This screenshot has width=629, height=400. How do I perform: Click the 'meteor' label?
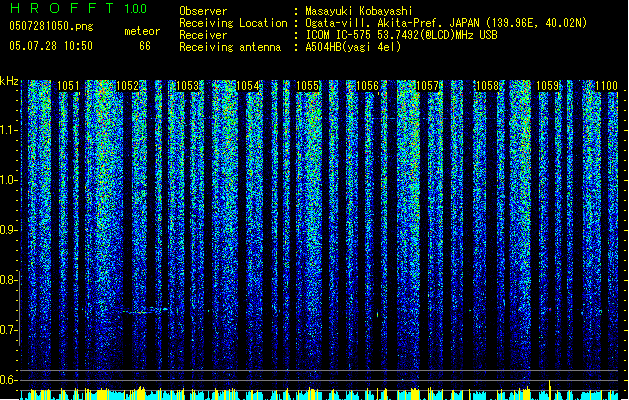coord(142,31)
